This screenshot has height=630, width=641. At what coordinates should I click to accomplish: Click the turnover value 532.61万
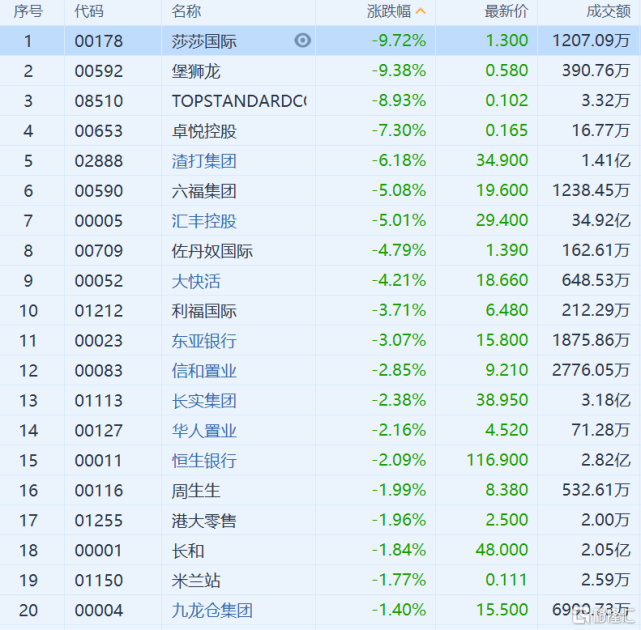[x=596, y=489]
